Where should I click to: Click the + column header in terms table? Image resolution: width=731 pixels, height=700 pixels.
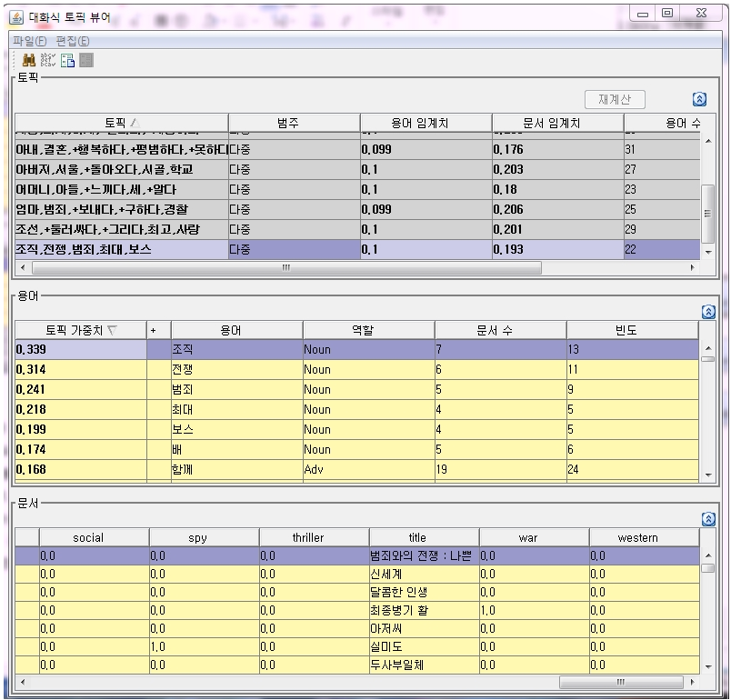pos(159,330)
